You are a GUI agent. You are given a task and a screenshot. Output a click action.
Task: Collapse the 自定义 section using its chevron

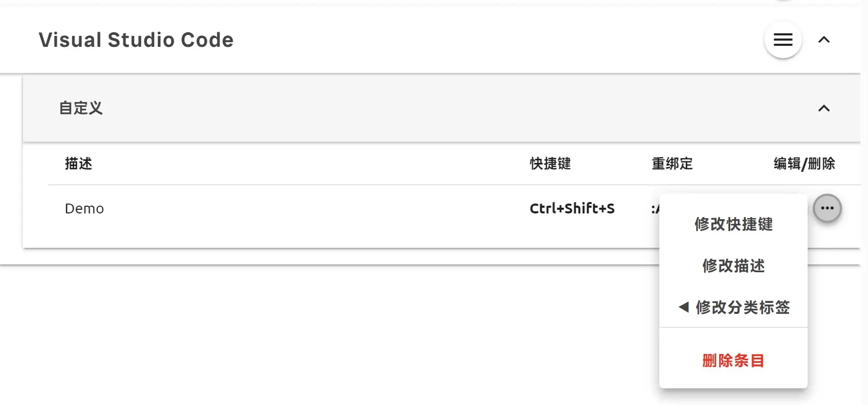[x=824, y=108]
